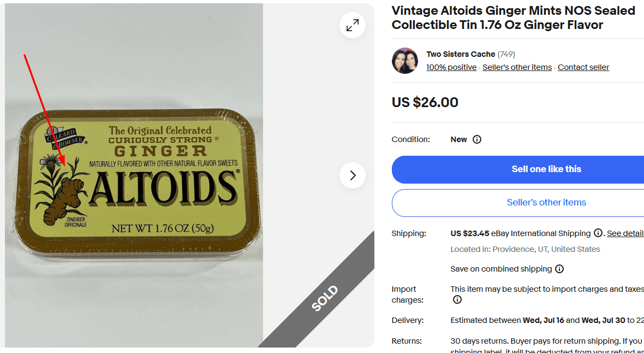Click the Two Sisters Cache profile picture
Viewport: 644px width, 353px height.
click(x=404, y=60)
